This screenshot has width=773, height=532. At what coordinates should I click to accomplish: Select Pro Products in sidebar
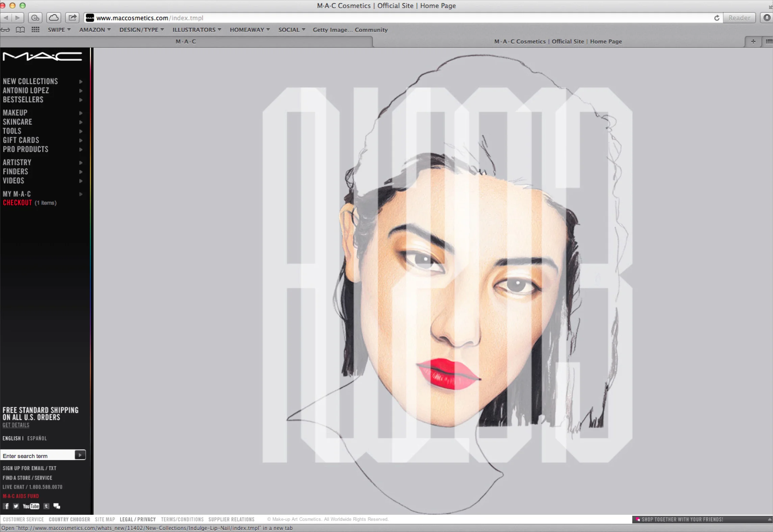(26, 149)
